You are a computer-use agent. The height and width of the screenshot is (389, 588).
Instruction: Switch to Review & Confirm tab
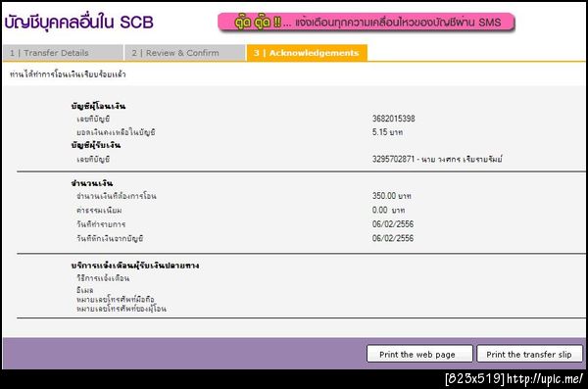point(185,53)
